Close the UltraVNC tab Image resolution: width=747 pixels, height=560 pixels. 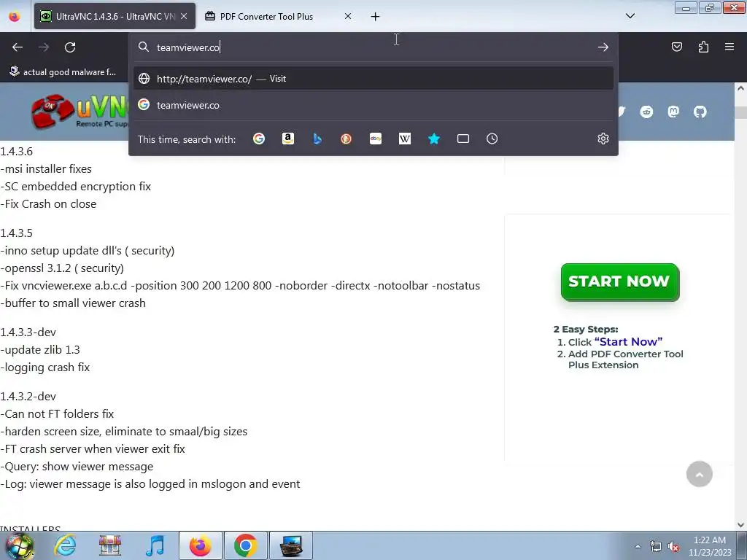pyautogui.click(x=184, y=16)
